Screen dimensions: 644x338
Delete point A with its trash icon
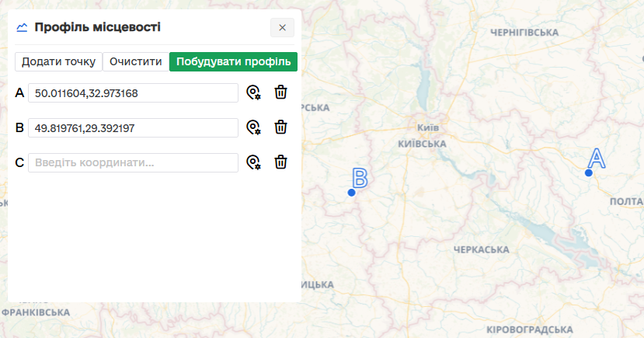pos(280,93)
